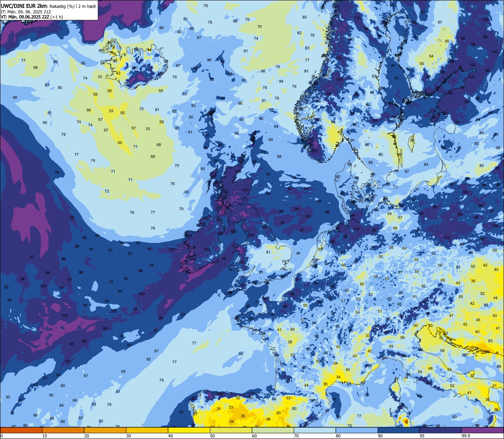504x439 pixels.
Task: Click the navy 95–99.9 legend swatch
Action: 441,430
